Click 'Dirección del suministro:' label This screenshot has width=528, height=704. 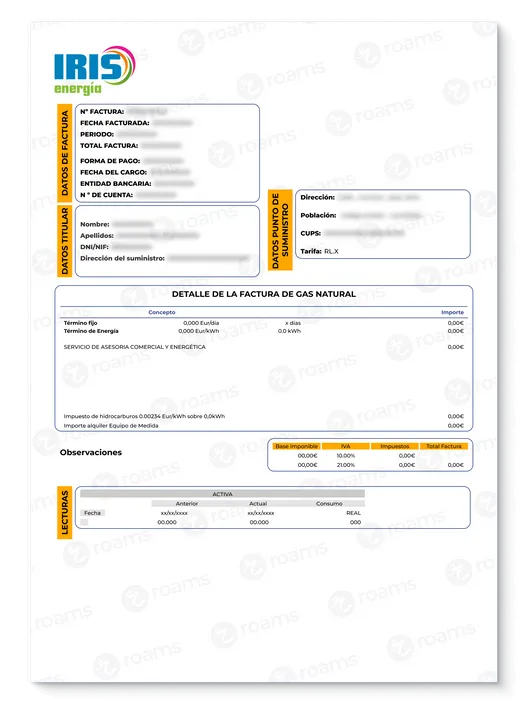(x=122, y=258)
